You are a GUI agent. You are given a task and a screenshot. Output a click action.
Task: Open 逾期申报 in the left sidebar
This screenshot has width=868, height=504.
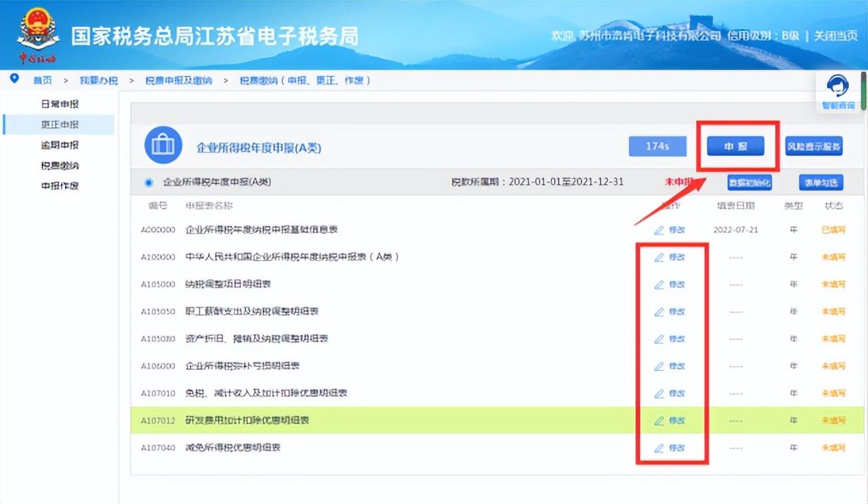click(60, 145)
